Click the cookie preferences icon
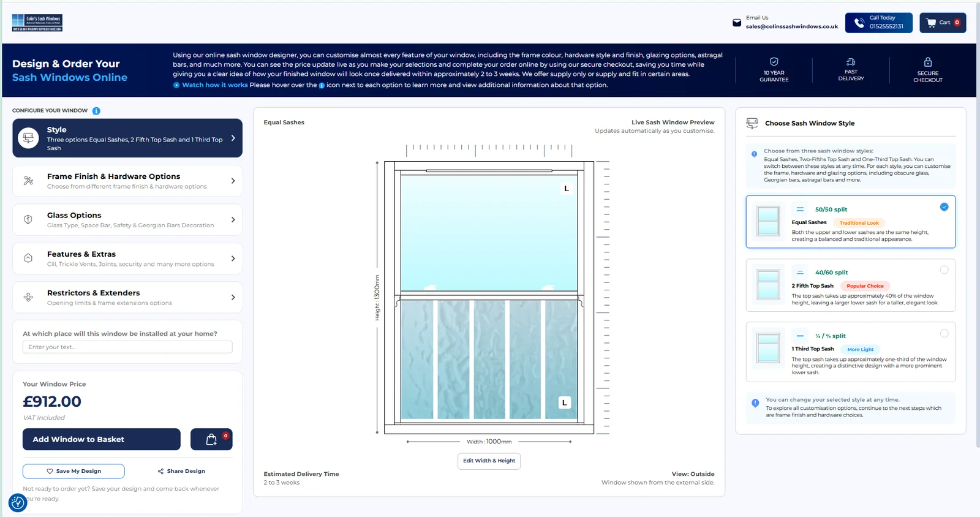 coord(18,502)
